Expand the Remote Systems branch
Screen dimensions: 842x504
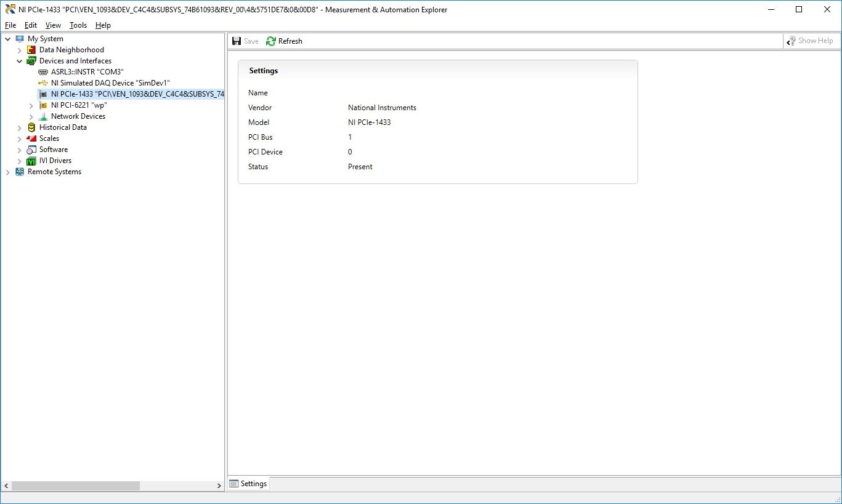pyautogui.click(x=7, y=172)
